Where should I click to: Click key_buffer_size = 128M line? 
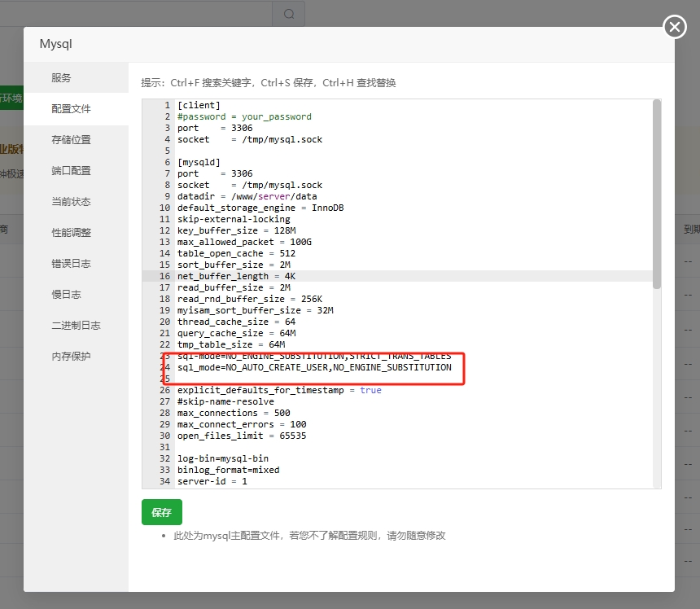(237, 230)
